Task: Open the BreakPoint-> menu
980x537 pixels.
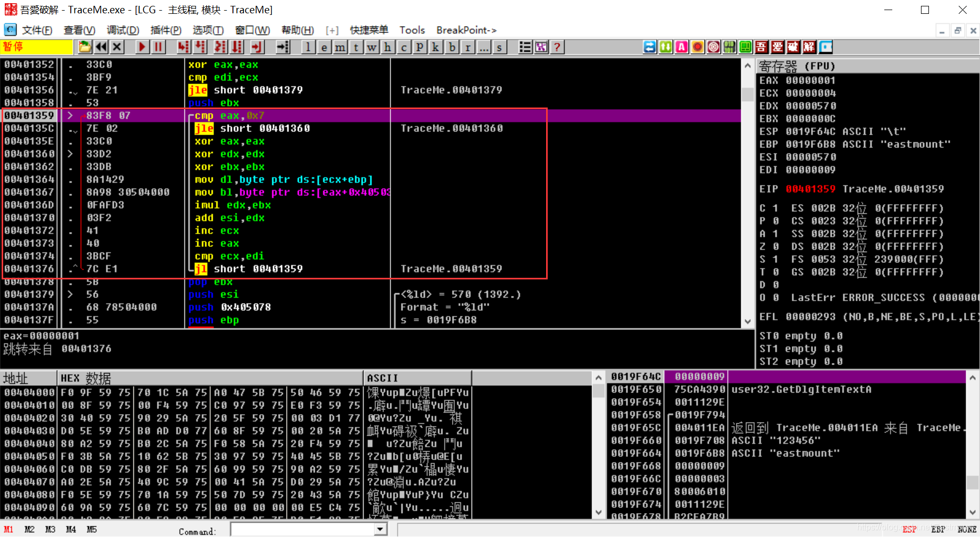Action: point(466,30)
